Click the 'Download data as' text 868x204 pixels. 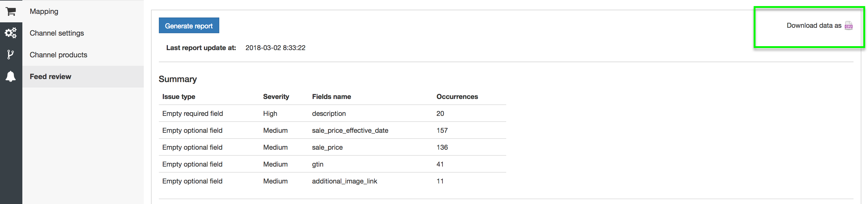pyautogui.click(x=813, y=26)
